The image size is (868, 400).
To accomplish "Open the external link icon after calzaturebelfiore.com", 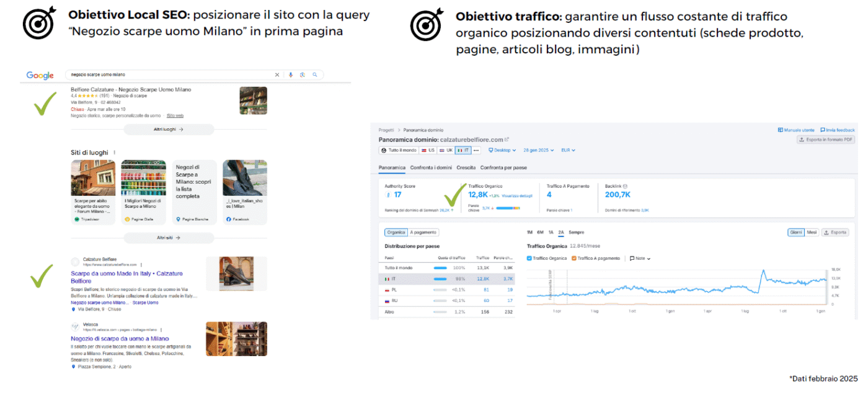I will (x=507, y=140).
